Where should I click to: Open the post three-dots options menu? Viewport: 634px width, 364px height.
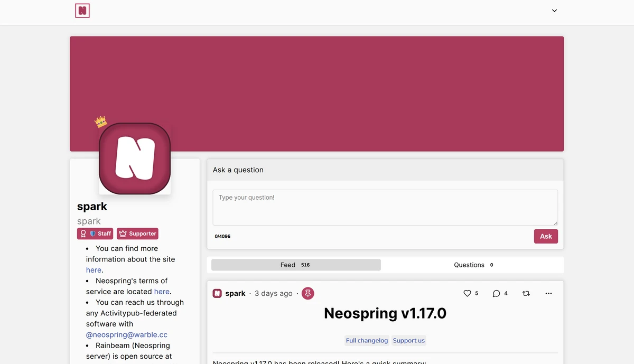(548, 293)
